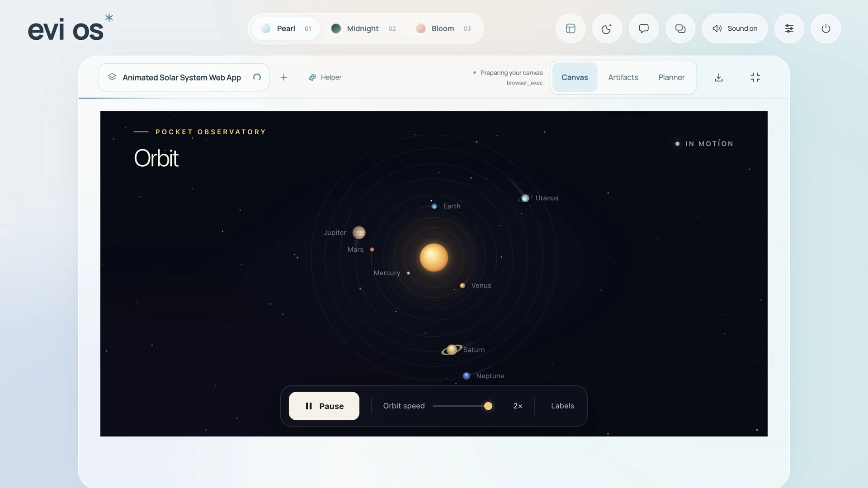Viewport: 868px width, 488px height.
Task: Click the Earth label
Action: point(452,206)
